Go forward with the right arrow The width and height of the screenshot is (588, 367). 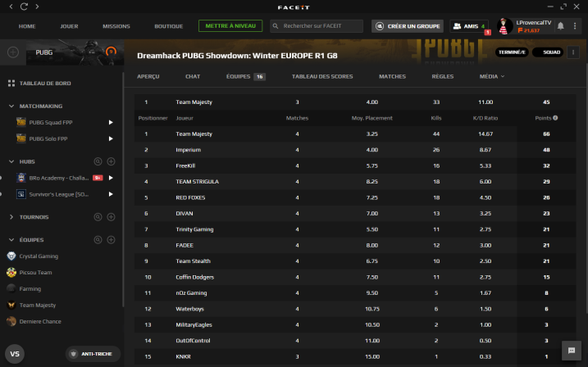click(37, 7)
